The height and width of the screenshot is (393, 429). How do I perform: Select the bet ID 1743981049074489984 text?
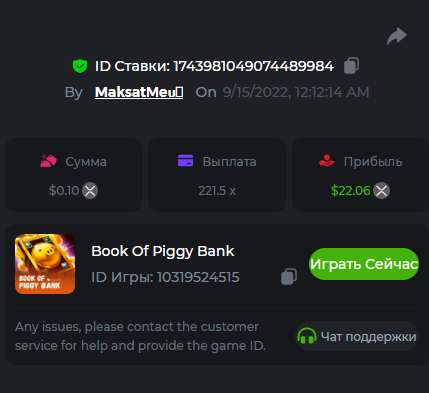(254, 66)
